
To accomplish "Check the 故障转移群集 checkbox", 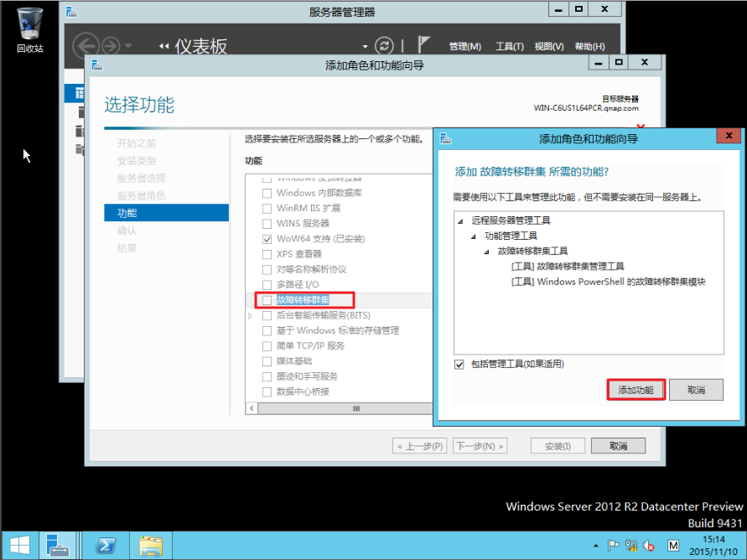I will pos(267,300).
